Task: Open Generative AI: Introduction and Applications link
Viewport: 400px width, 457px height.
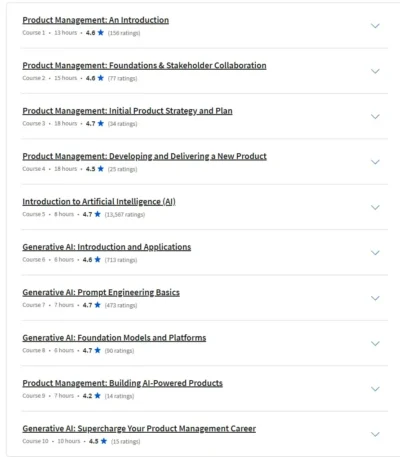Action: tap(107, 247)
